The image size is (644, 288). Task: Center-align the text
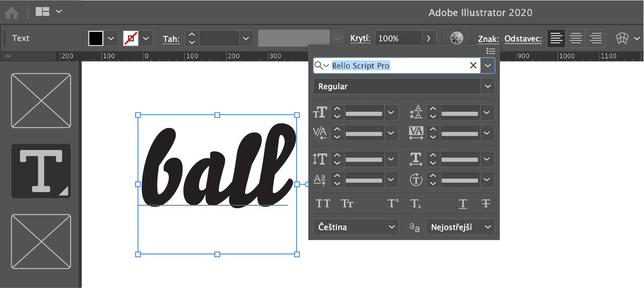[576, 38]
